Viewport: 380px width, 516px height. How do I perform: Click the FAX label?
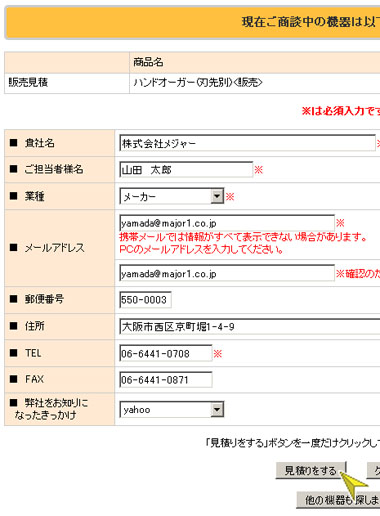(34, 379)
